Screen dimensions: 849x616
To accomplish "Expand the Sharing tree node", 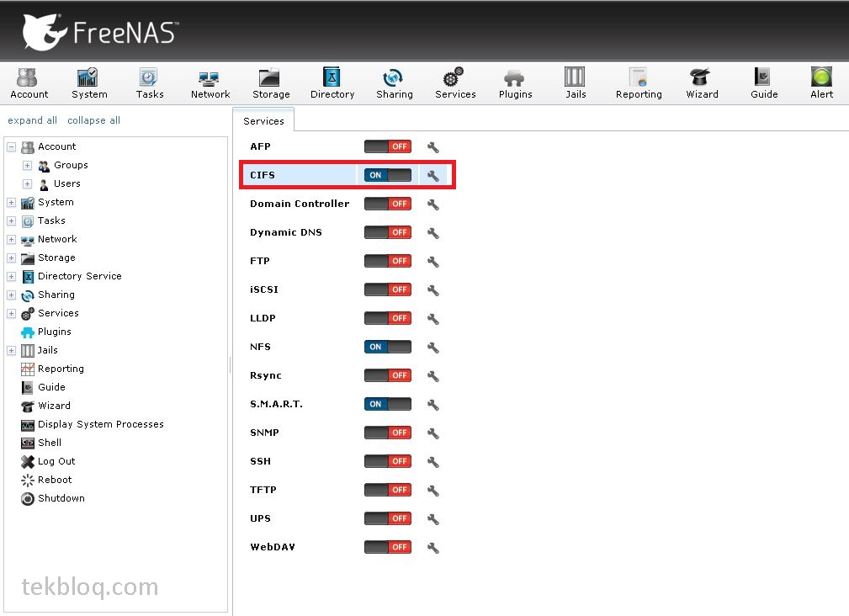I will click(12, 295).
